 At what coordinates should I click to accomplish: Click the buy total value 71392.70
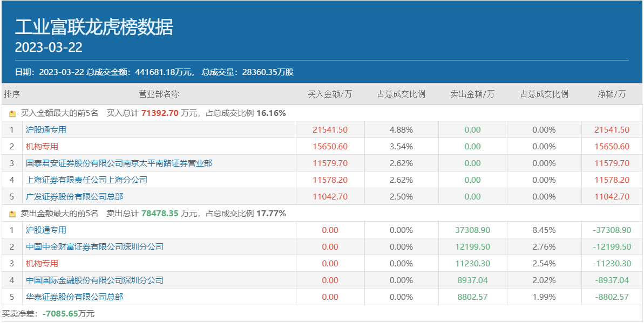[x=160, y=113]
